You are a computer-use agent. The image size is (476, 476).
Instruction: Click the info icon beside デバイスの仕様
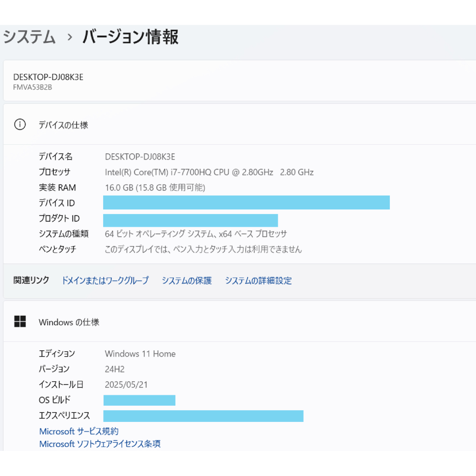click(x=20, y=124)
